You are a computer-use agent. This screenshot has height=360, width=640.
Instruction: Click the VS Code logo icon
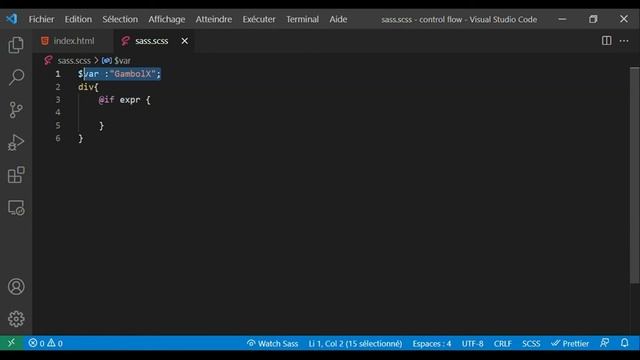12,19
